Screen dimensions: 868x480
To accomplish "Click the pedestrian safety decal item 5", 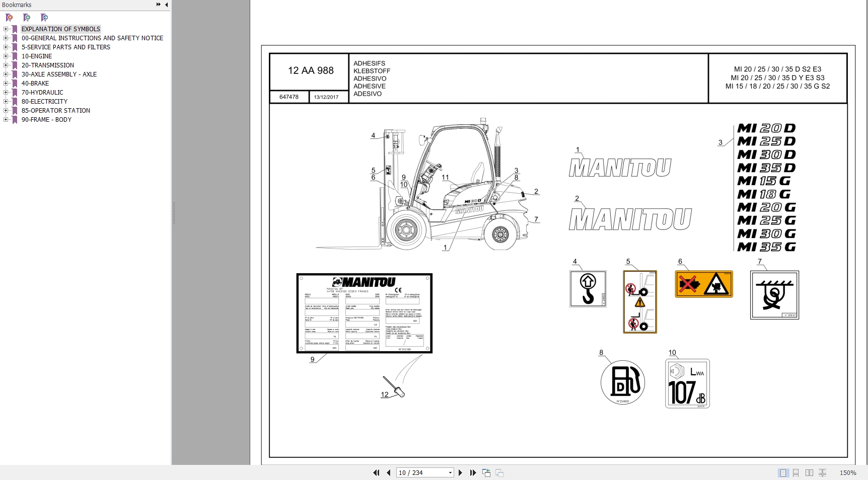I will tap(640, 302).
